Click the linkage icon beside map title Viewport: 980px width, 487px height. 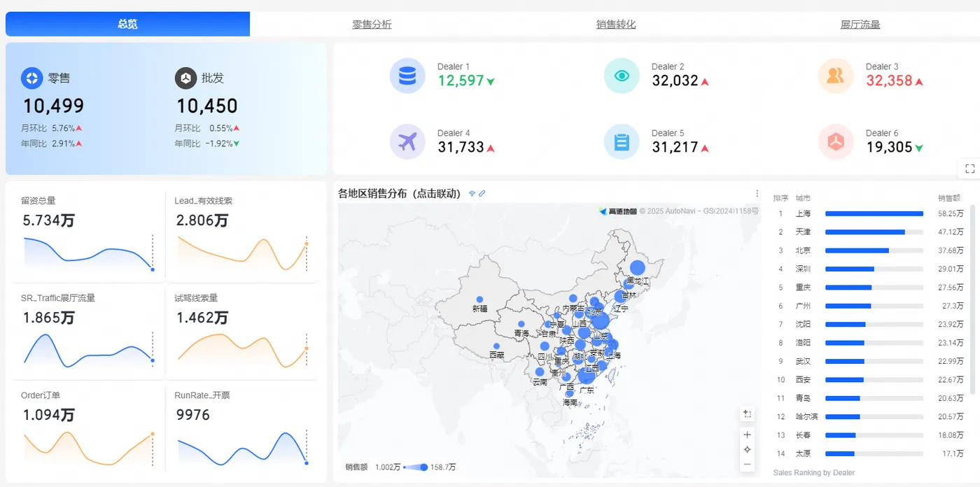pos(482,194)
